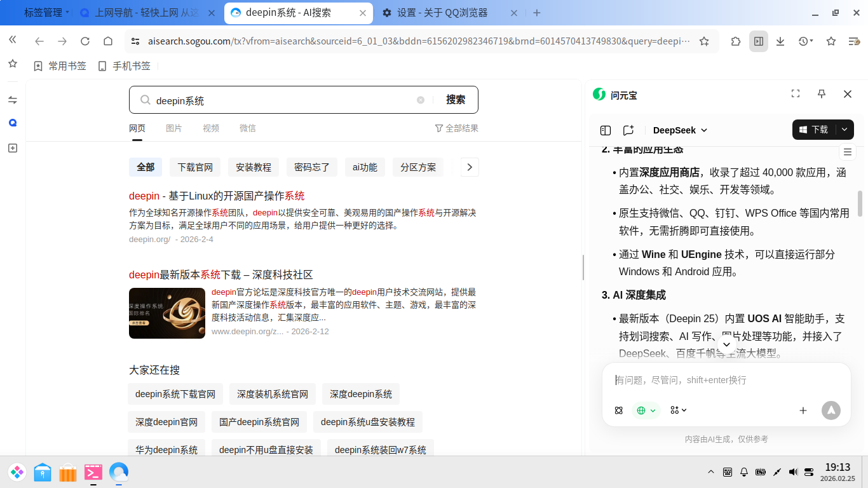
Task: Switch to the 微信 results tab
Action: click(x=248, y=128)
